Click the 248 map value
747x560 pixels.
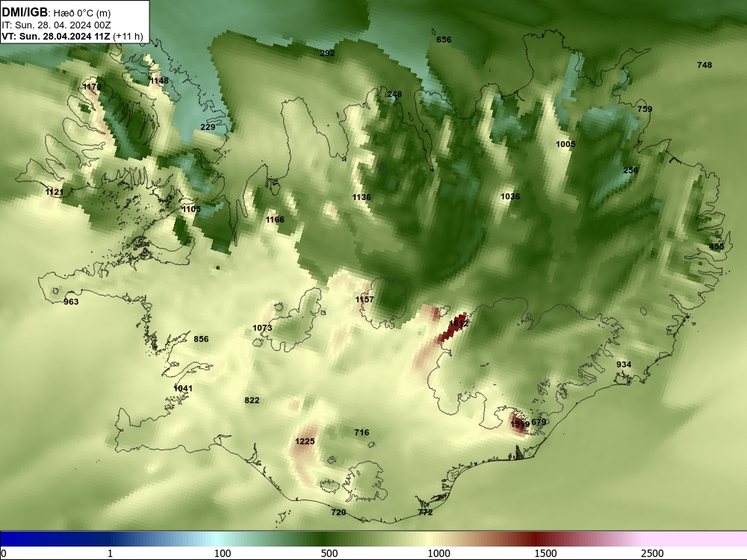[394, 94]
